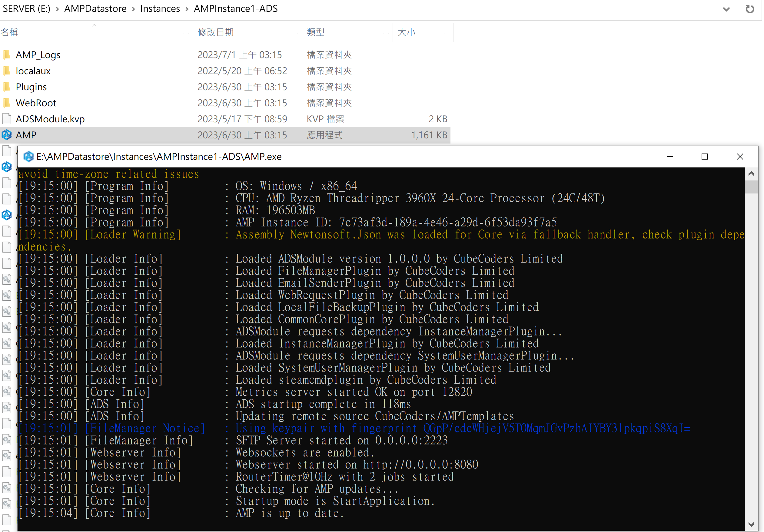764x532 pixels.
Task: Select the ADSModule.kvp file name
Action: click(50, 119)
